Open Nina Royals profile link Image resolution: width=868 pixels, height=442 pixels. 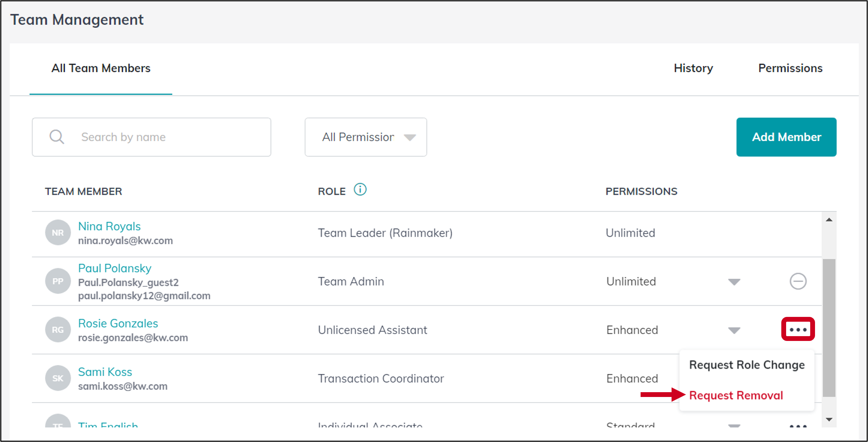pos(109,226)
